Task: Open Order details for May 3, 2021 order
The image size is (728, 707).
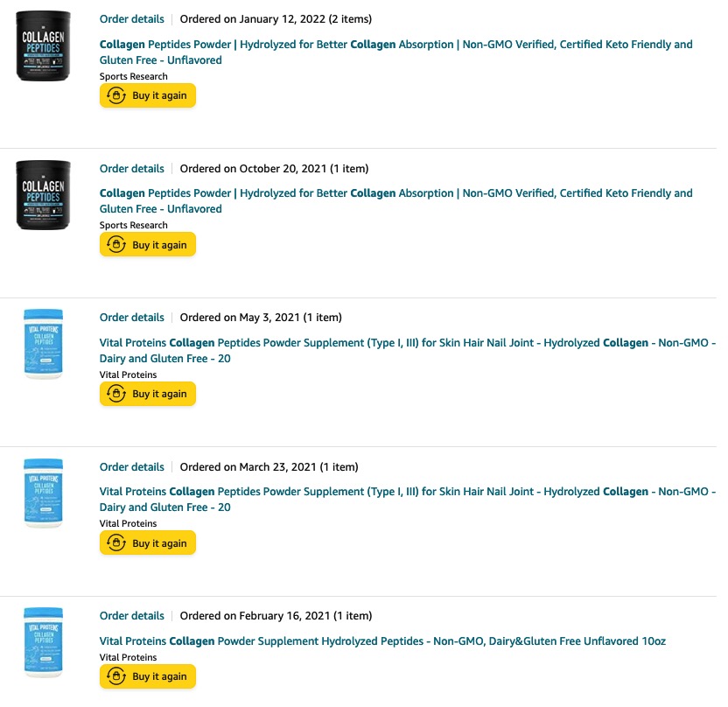Action: tap(132, 318)
